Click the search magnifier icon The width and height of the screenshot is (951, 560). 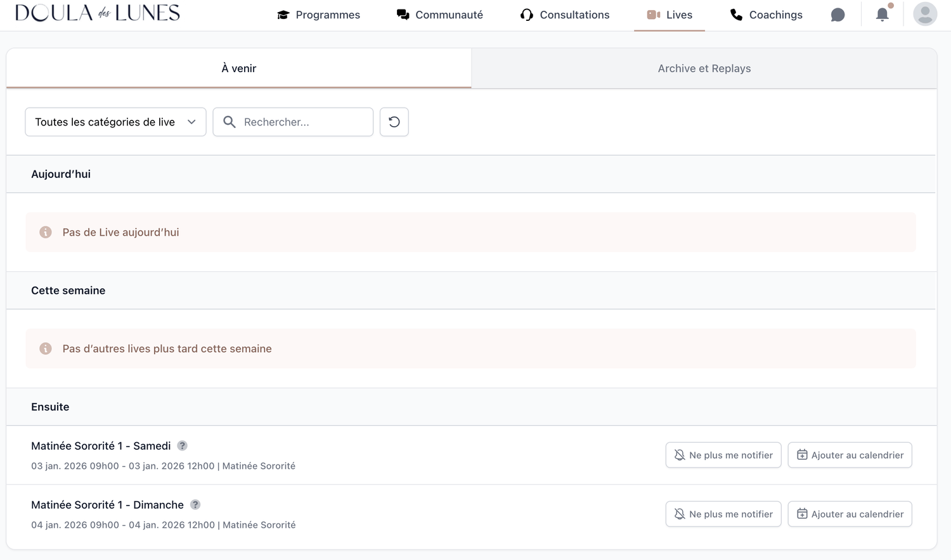tap(230, 122)
